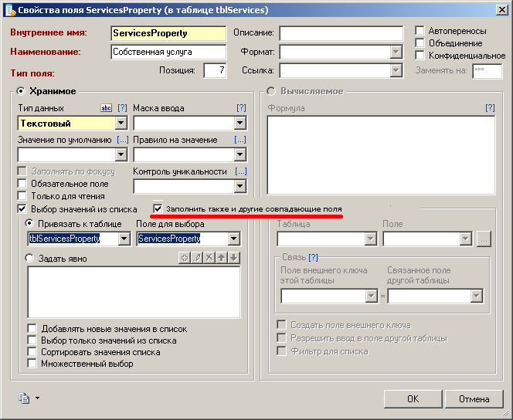The height and width of the screenshot is (420, 513).
Task: Click the add item icon above the values list
Action: [185, 258]
